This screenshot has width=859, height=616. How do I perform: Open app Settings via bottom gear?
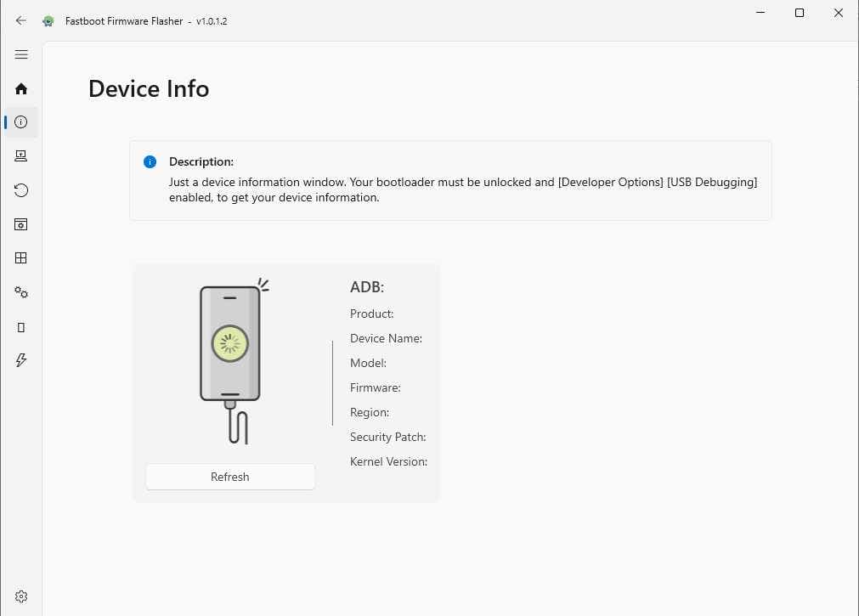click(x=21, y=596)
